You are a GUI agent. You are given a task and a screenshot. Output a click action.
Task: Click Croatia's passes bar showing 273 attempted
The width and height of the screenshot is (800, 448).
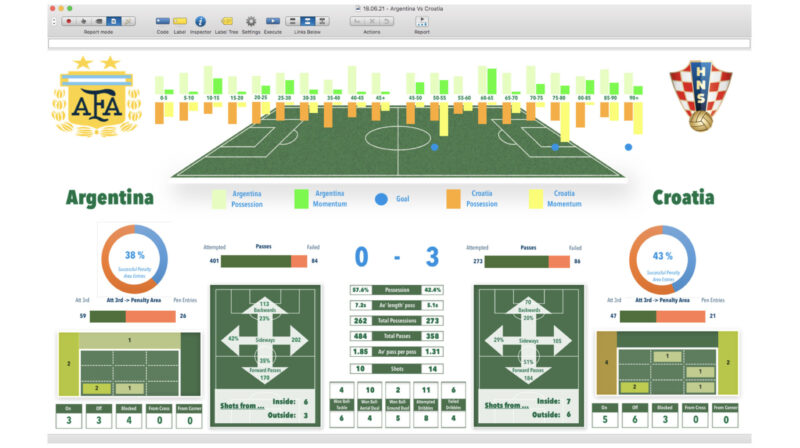point(527,262)
